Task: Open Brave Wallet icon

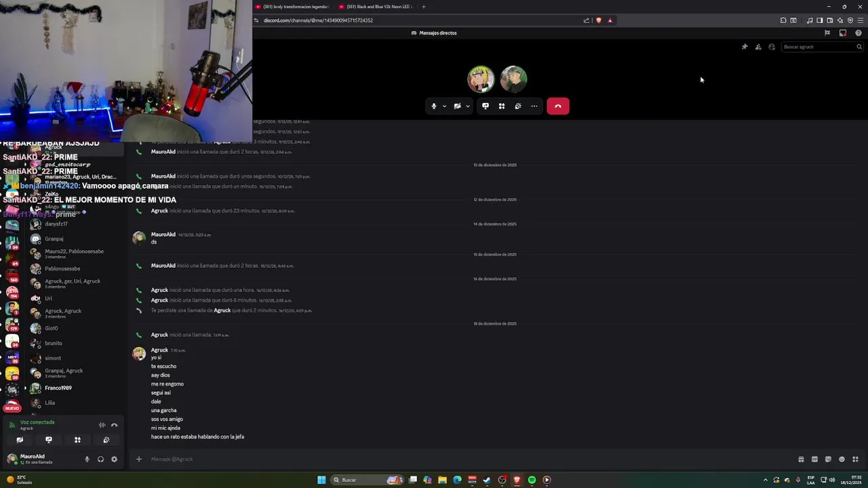Action: tap(830, 20)
